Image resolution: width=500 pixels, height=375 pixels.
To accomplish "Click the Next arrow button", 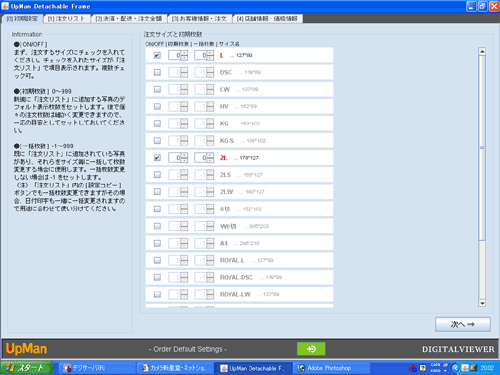I will coord(463,324).
